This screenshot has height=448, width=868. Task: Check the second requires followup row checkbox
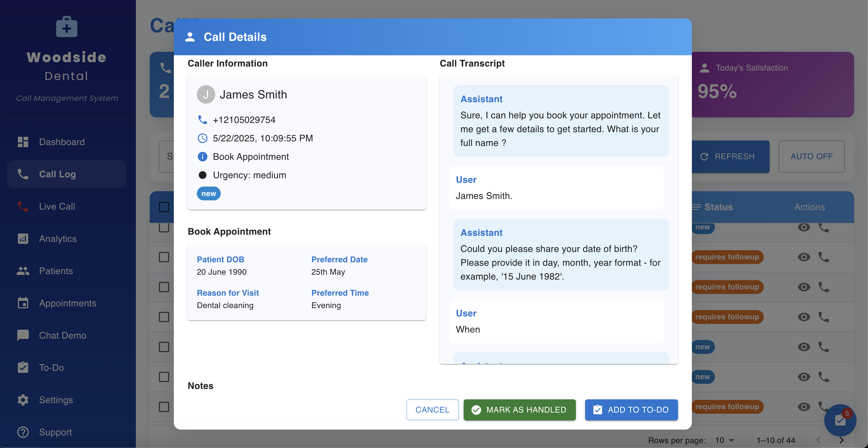tap(164, 287)
